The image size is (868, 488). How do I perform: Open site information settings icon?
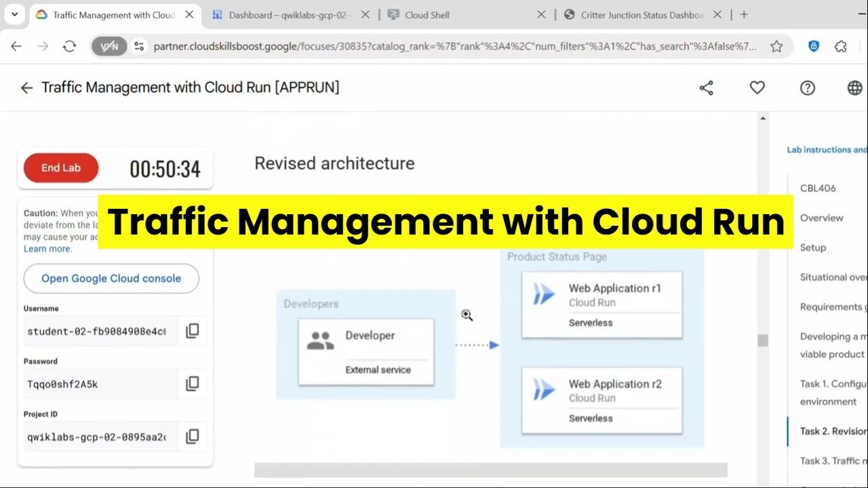(x=139, y=46)
